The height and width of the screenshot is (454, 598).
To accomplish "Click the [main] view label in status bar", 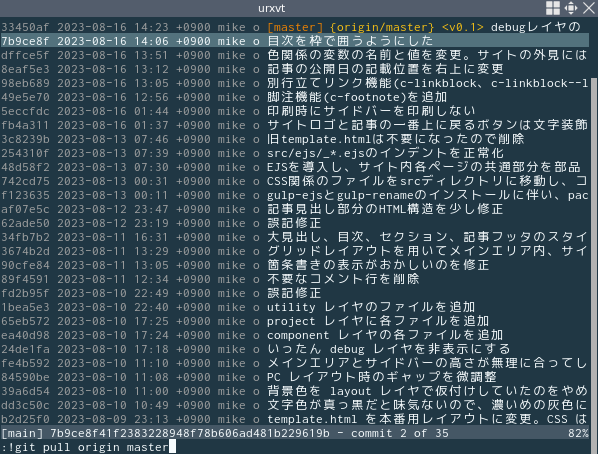I will click(x=22, y=433).
